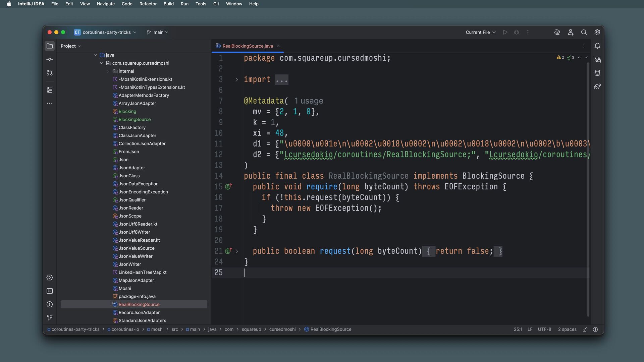Open the Gradle tool window icon in right sidebar
This screenshot has height=362, width=644.
point(597,86)
